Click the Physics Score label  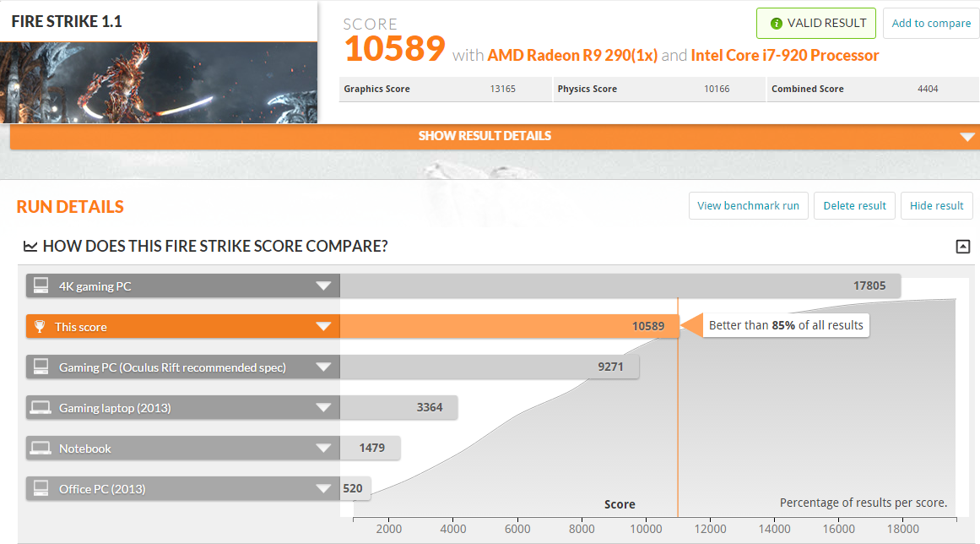tap(587, 89)
